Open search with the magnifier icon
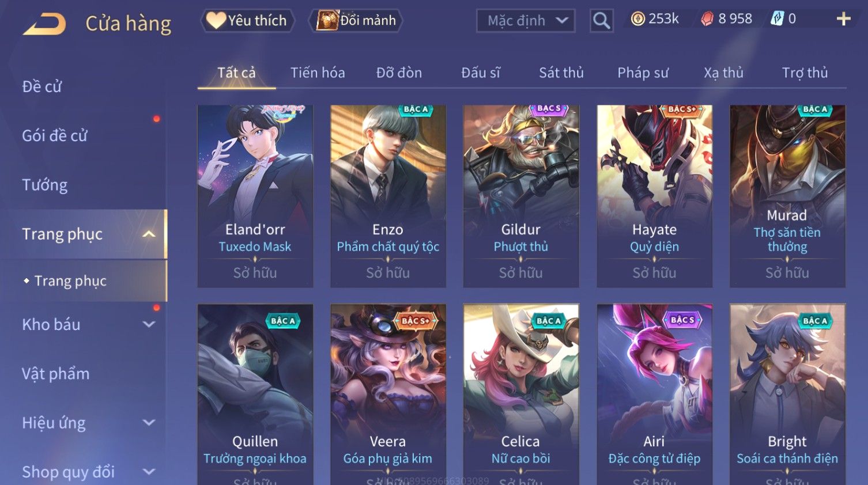The width and height of the screenshot is (868, 485). point(601,21)
